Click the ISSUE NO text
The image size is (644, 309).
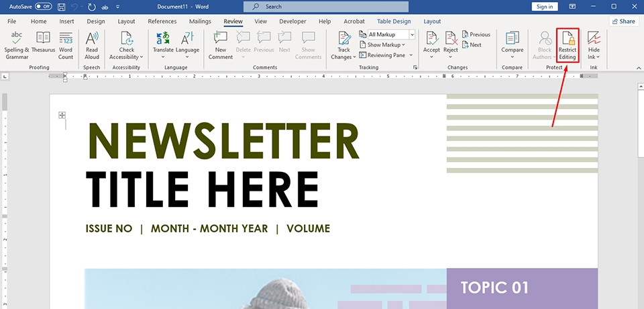tap(109, 228)
